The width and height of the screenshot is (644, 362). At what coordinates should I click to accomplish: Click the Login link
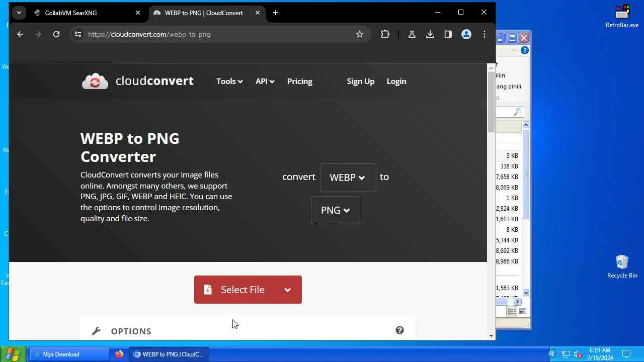pos(396,81)
